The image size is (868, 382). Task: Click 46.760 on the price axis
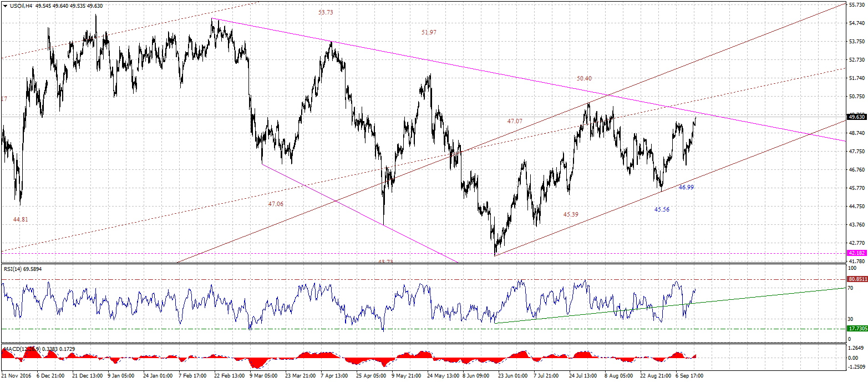point(857,169)
